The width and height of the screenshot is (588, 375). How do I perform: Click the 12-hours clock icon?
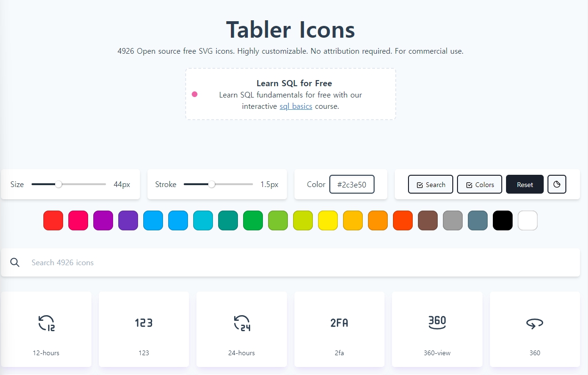coord(46,323)
